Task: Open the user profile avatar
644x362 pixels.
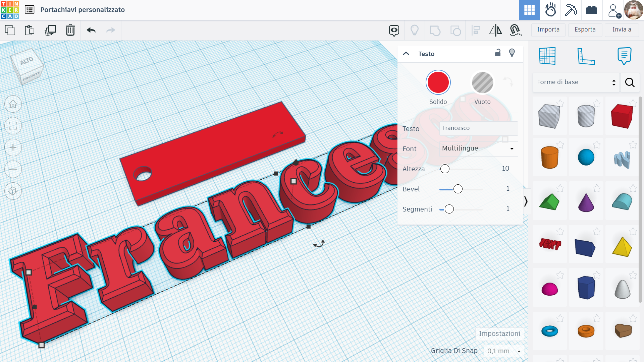Action: tap(634, 10)
